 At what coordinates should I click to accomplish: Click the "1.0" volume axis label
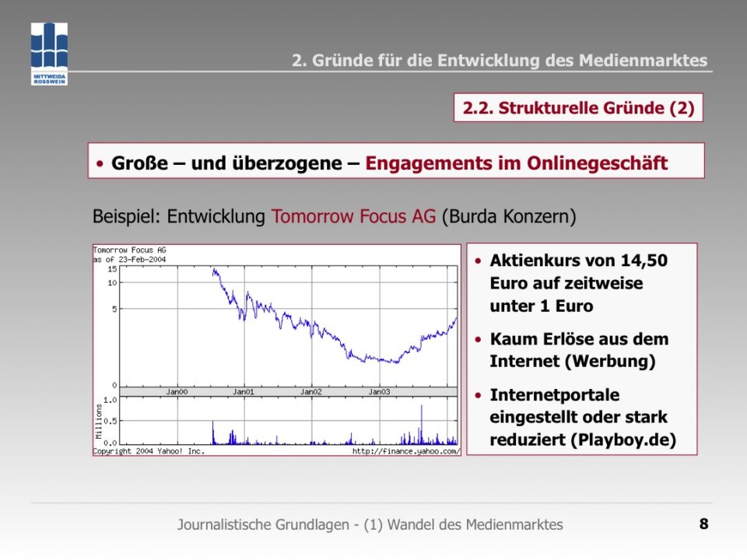(110, 400)
